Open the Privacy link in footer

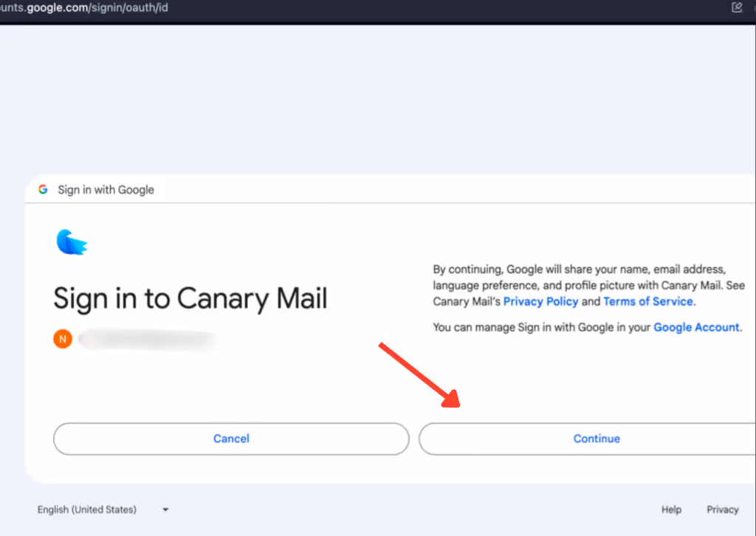tap(722, 509)
